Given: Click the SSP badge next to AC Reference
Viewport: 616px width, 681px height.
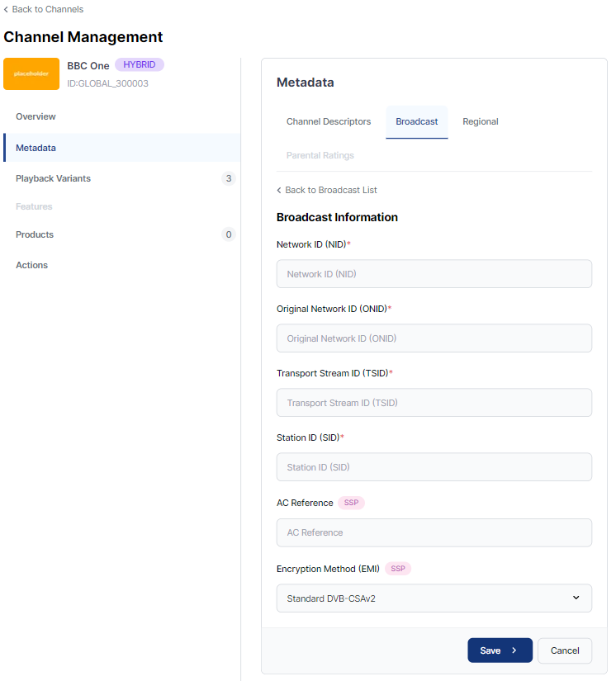Looking at the screenshot, I should click(350, 502).
